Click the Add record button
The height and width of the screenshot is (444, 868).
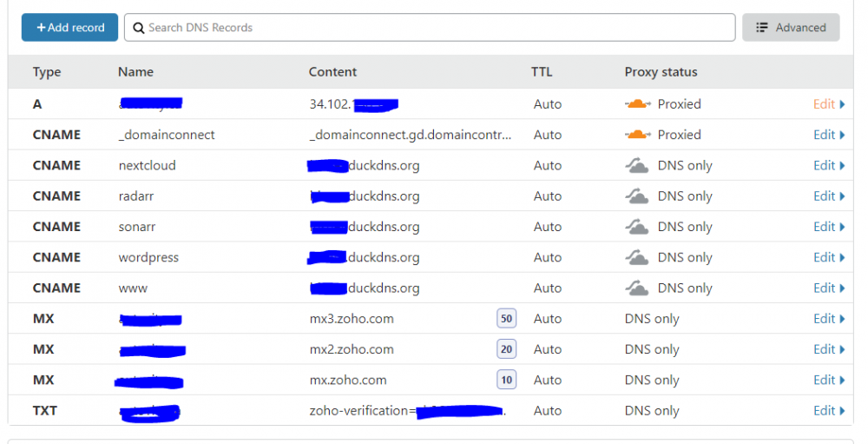tap(69, 27)
